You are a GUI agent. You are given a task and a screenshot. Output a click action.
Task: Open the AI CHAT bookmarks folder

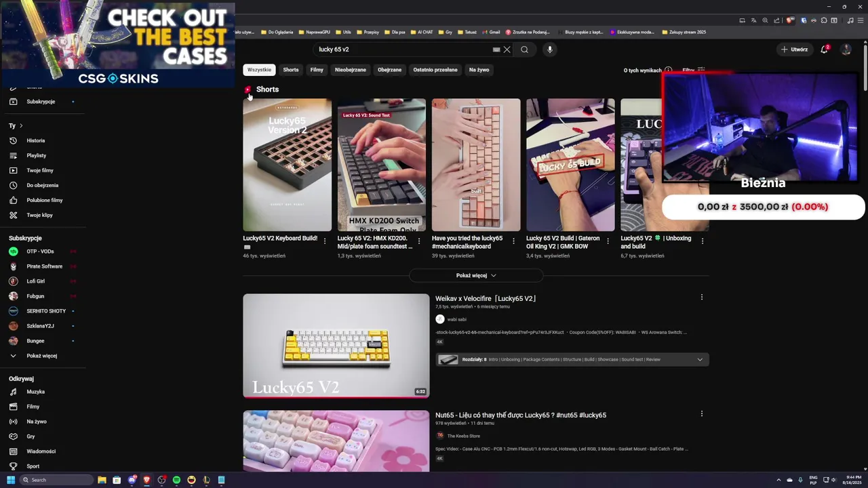pos(422,32)
